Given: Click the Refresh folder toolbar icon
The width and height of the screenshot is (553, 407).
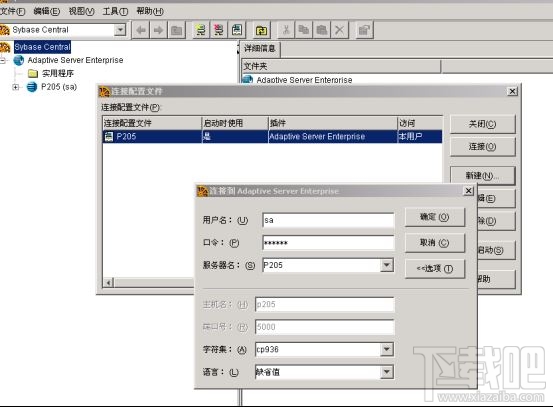Looking at the screenshot, I should coord(261,30).
